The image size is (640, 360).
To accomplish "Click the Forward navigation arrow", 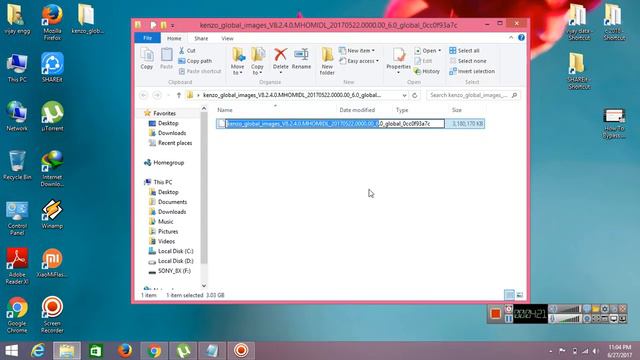I will click(x=157, y=95).
